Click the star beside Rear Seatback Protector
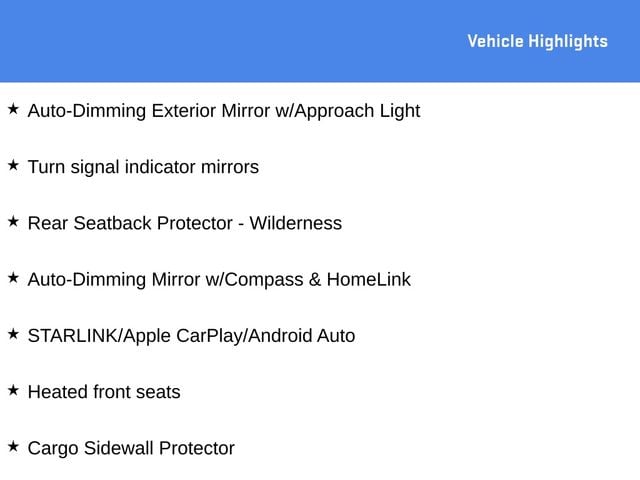This screenshot has width=640, height=480. (13, 221)
